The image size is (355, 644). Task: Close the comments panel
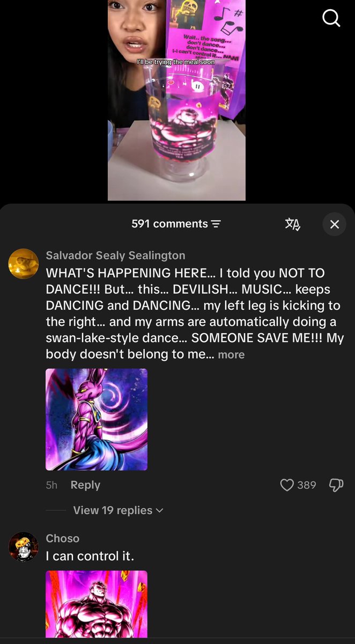pyautogui.click(x=335, y=224)
